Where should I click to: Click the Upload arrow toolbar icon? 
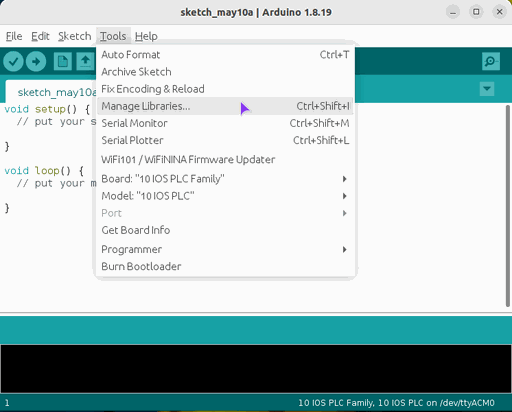point(36,62)
